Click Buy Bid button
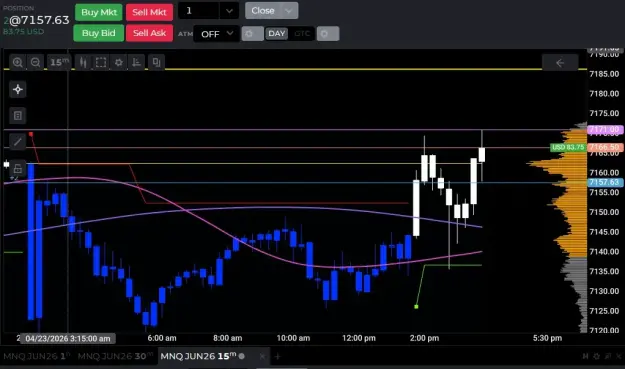 coord(99,33)
